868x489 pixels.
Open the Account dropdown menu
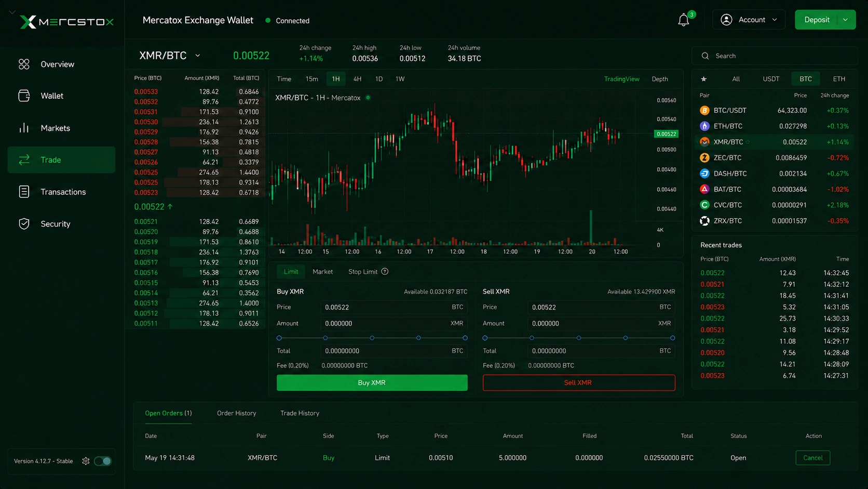coord(749,20)
